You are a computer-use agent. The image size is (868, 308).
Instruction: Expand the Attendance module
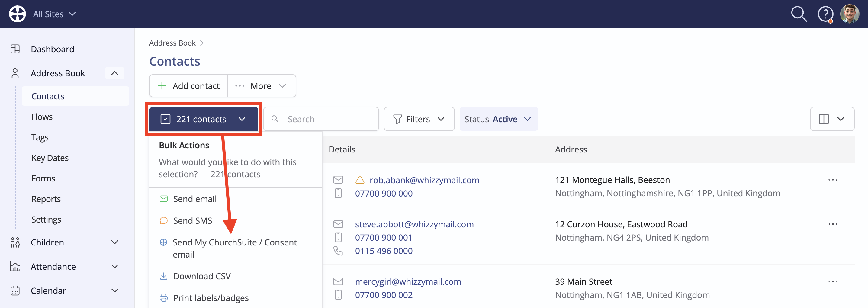coord(114,267)
